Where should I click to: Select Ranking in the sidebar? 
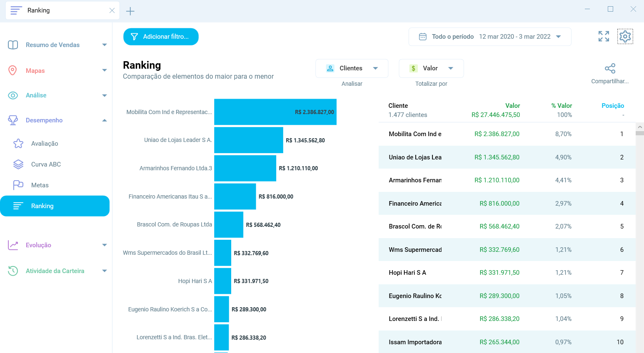click(x=55, y=206)
